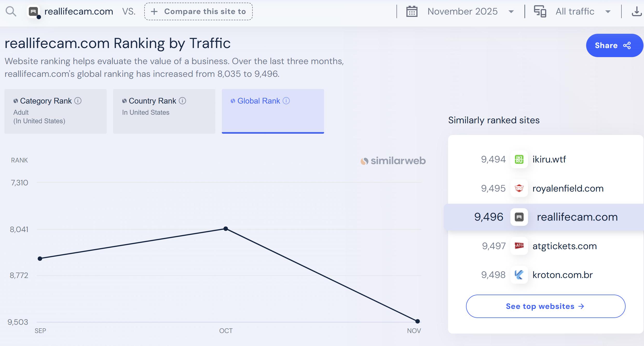Click the kroton.com.br site favicon
This screenshot has height=346, width=644.
(x=519, y=275)
